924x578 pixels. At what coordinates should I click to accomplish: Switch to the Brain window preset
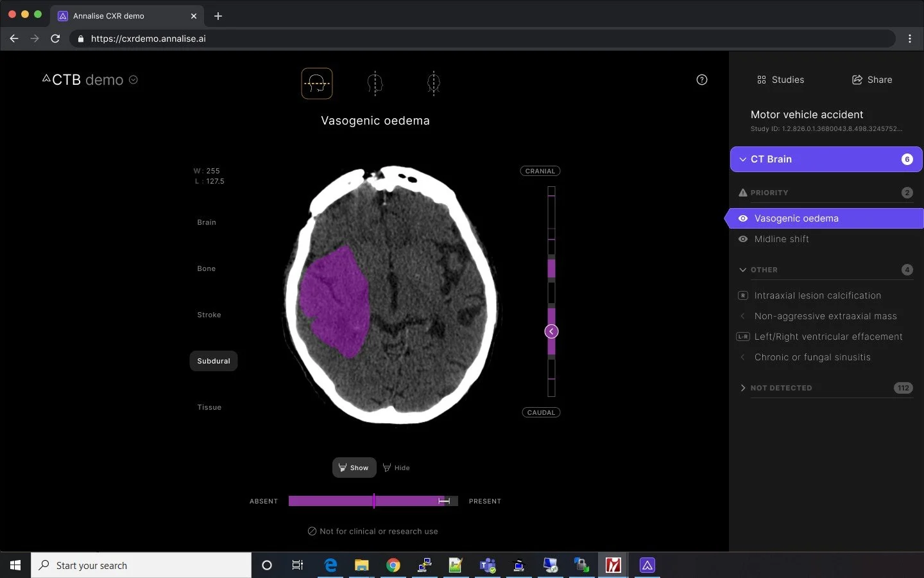point(206,222)
